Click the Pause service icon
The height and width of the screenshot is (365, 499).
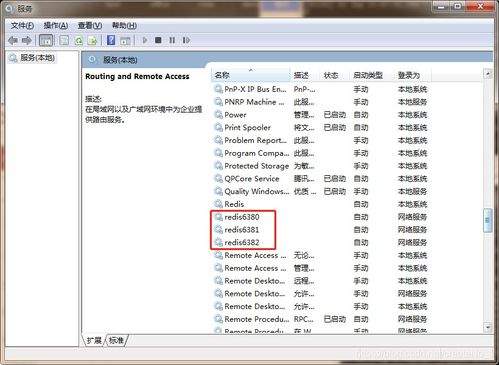point(172,40)
